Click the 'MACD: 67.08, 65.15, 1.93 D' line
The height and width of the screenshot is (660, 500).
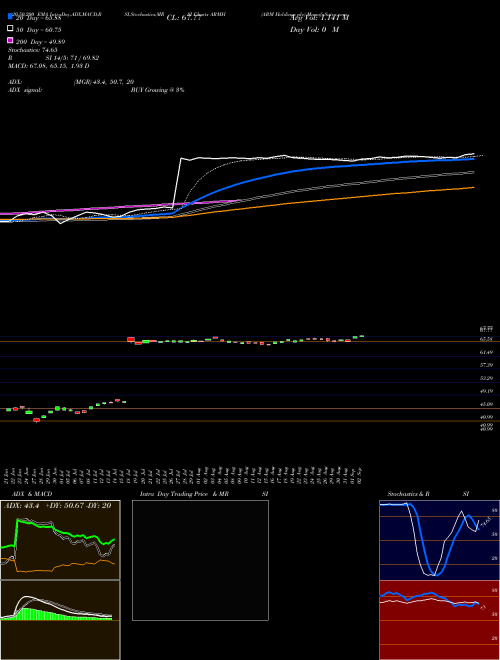click(x=49, y=66)
